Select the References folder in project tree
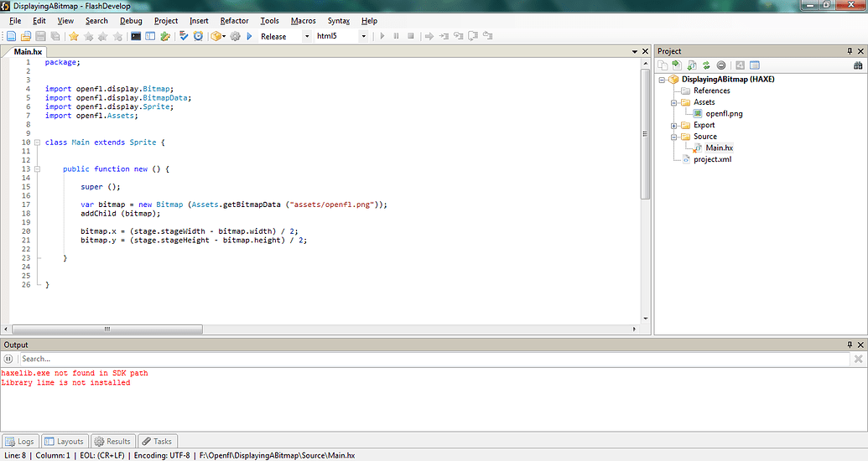The width and height of the screenshot is (868, 461). click(x=712, y=91)
